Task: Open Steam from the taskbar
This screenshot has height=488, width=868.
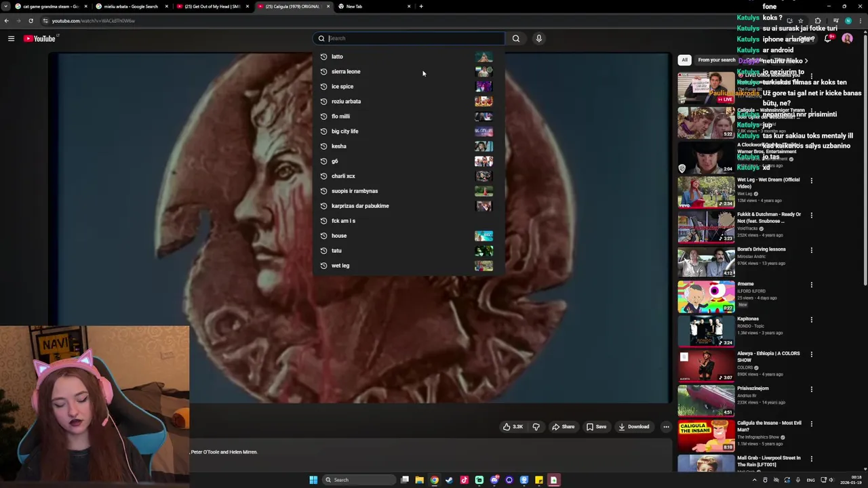Action: click(449, 480)
